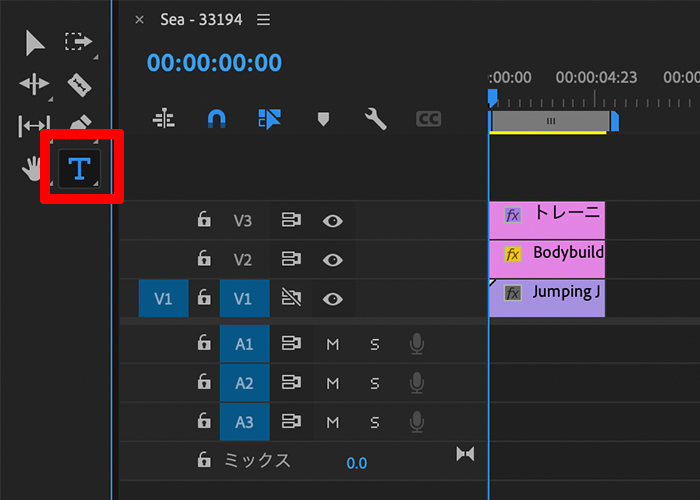Screen dimensions: 700x500
Task: Select the Sea - 33194 sequence tab
Action: (x=201, y=20)
